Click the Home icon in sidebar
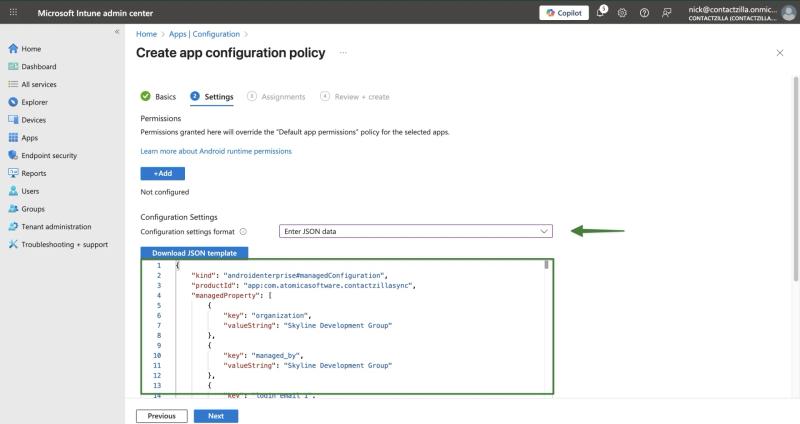This screenshot has width=800, height=424. (x=13, y=48)
